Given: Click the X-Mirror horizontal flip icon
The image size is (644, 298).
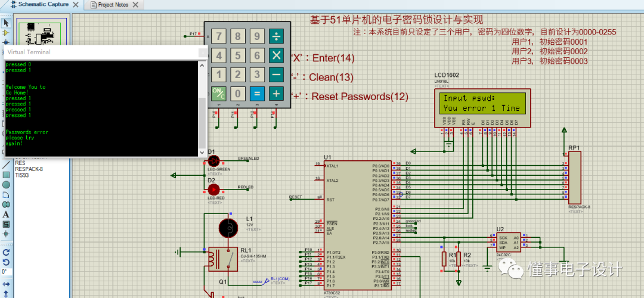Looking at the screenshot, I should pos(6,284).
